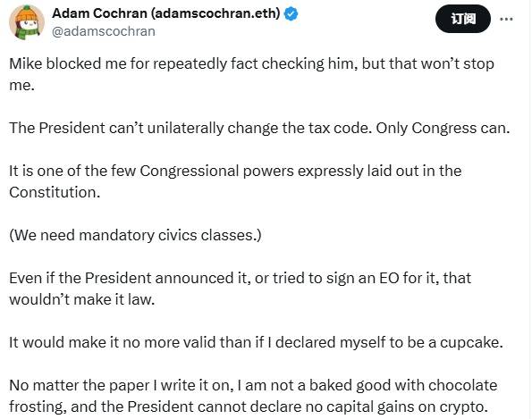Image resolution: width=532 pixels, height=419 pixels.
Task: Click the line starting "Mike blocked me"
Action: click(251, 63)
